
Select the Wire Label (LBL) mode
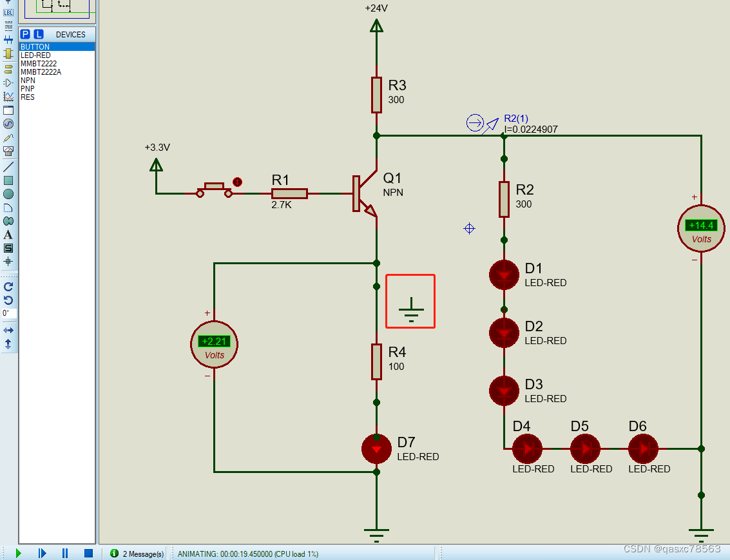[8, 13]
